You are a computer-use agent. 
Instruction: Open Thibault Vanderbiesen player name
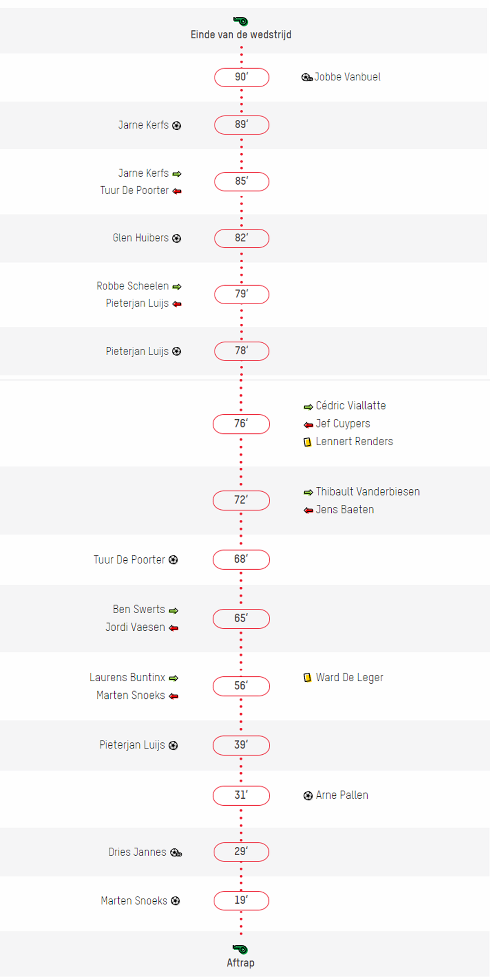coord(367,492)
